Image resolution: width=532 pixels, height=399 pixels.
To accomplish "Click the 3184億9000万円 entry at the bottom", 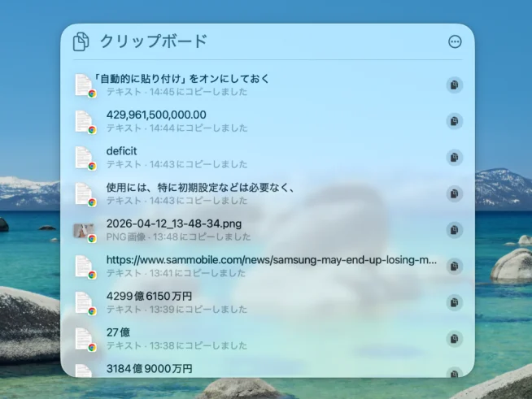I will 149,368.
